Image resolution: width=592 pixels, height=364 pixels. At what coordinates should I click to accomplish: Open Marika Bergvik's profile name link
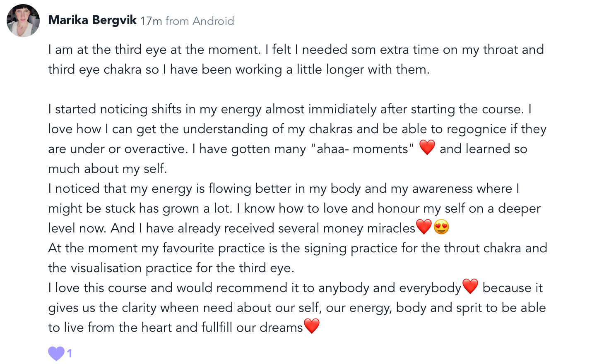(x=92, y=20)
